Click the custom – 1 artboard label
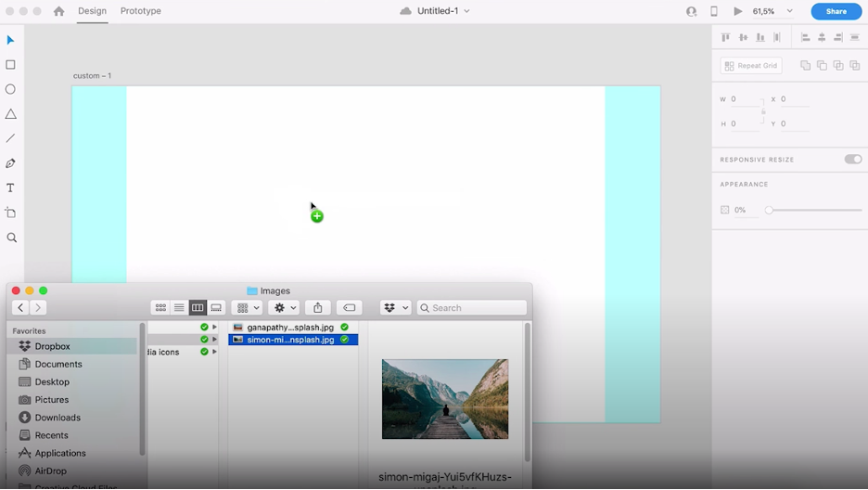The height and width of the screenshot is (490, 868). pyautogui.click(x=92, y=76)
